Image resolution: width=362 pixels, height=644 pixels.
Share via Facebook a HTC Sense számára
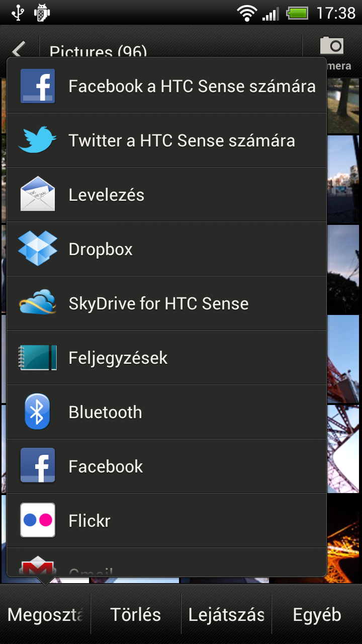(x=192, y=86)
